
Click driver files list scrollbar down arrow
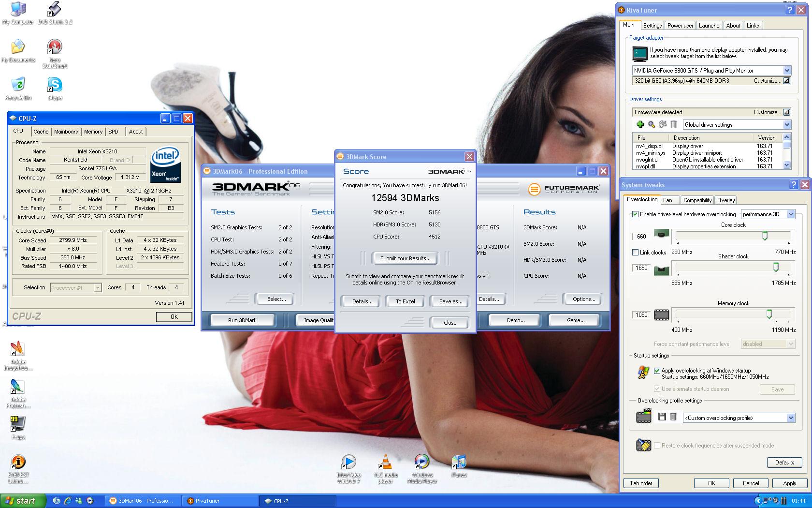coord(787,165)
